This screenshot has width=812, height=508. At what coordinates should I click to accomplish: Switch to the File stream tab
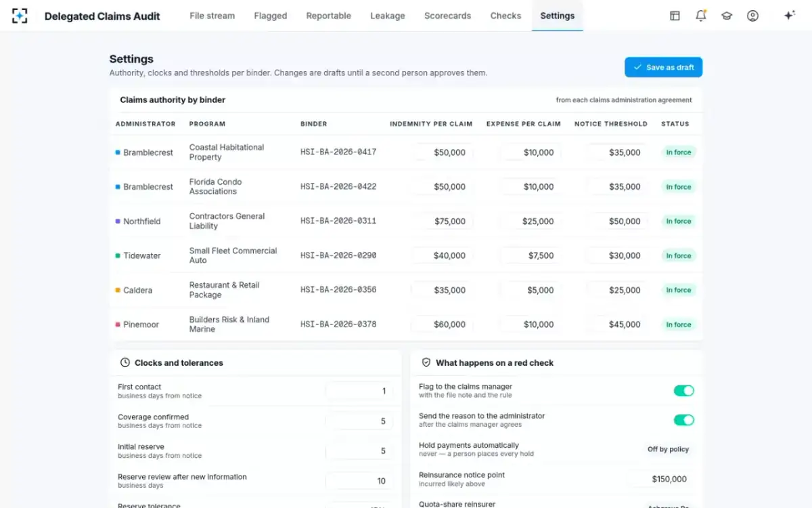point(212,16)
